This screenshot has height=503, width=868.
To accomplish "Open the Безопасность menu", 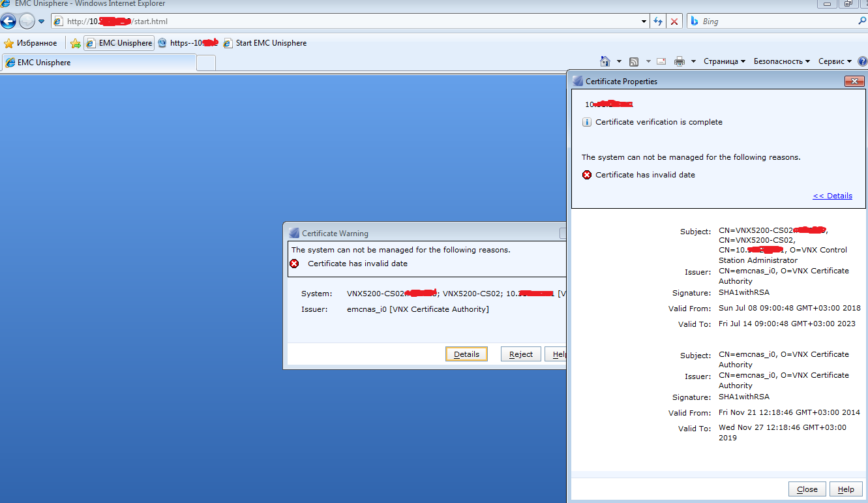I will 781,61.
